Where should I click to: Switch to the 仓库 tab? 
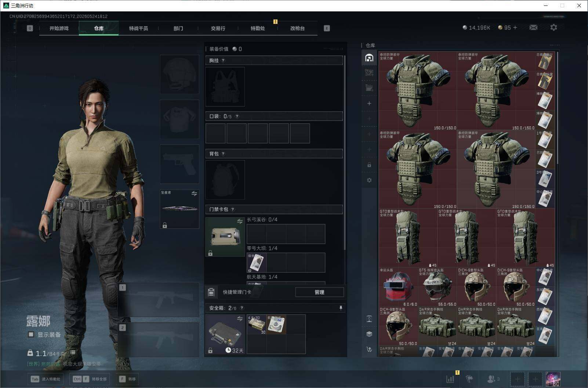(99, 28)
